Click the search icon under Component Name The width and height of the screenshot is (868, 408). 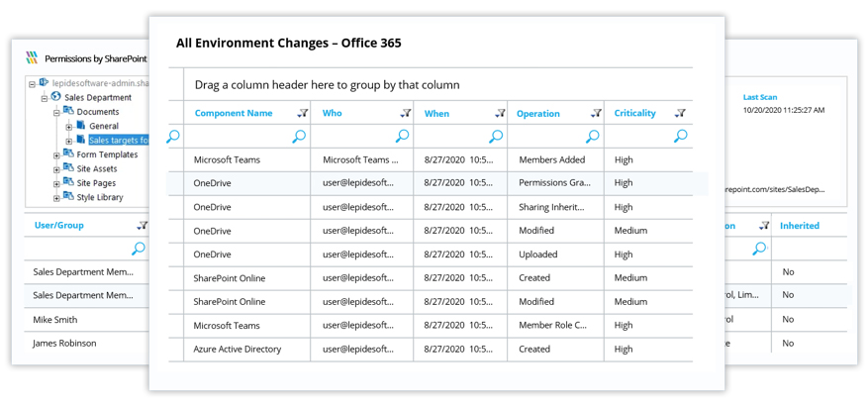[299, 137]
